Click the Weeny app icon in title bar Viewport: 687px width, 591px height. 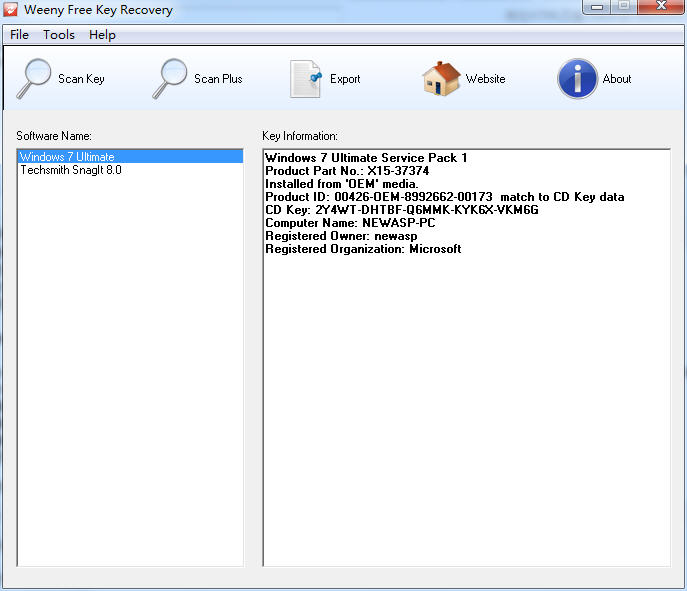pos(11,9)
